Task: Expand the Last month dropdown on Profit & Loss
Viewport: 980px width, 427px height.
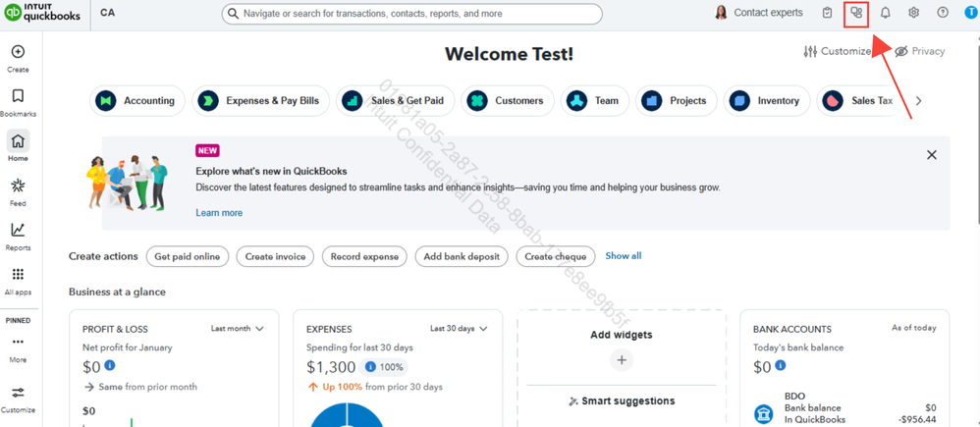Action: [x=237, y=328]
